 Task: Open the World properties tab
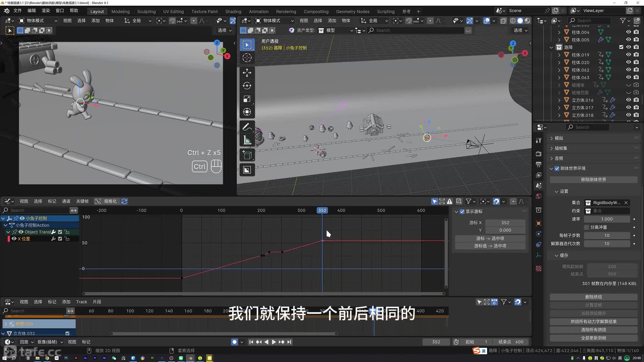point(539,196)
